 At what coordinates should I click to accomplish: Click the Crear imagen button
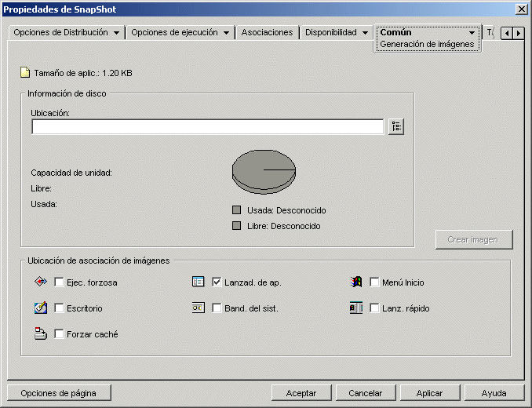(x=474, y=239)
